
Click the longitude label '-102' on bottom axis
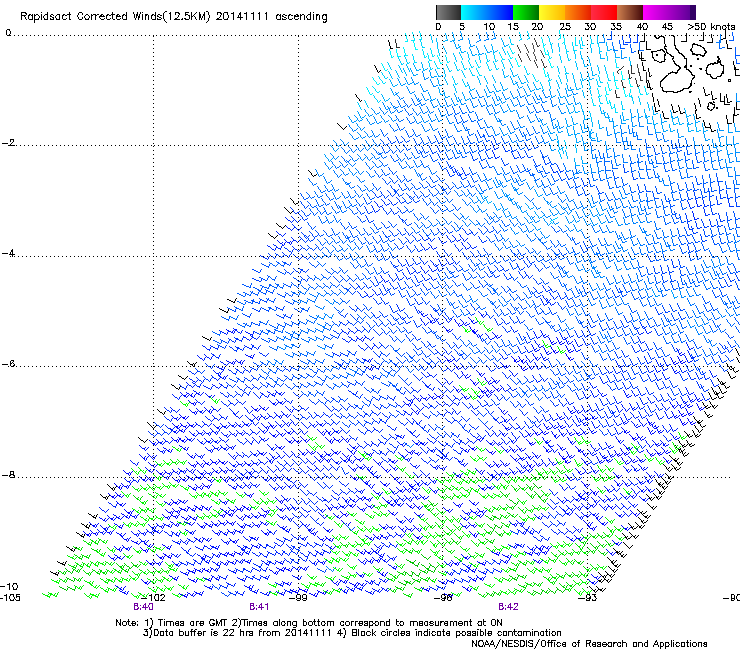[x=153, y=598]
